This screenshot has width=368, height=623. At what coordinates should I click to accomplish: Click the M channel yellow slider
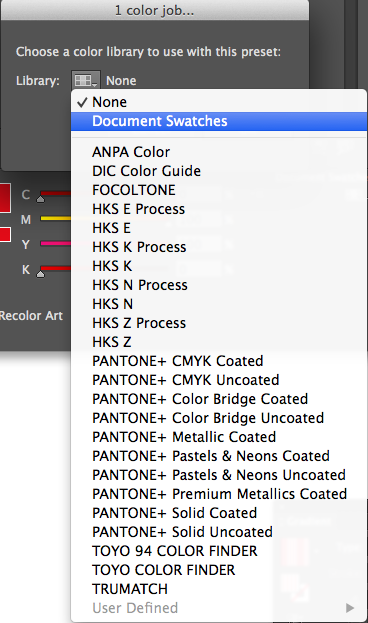56,219
